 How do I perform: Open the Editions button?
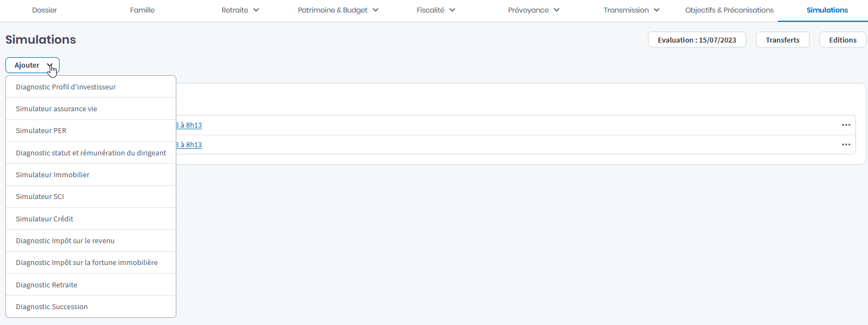[x=842, y=40]
